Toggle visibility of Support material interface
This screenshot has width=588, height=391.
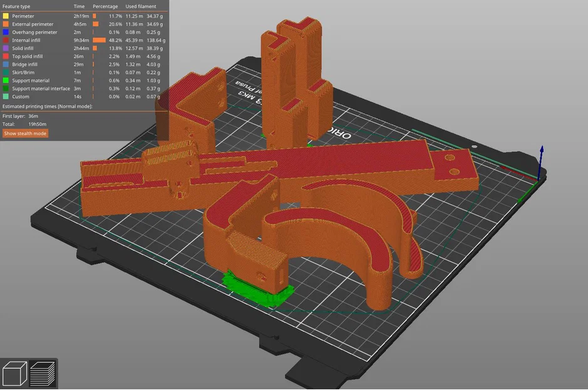coord(6,88)
